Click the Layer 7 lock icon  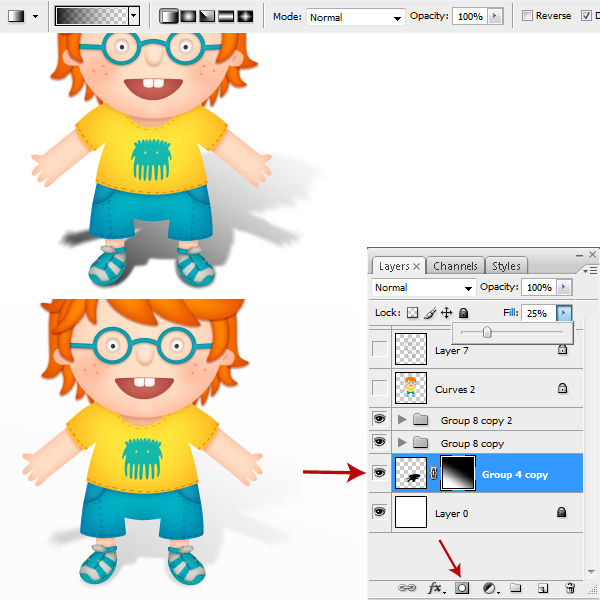[x=562, y=349]
